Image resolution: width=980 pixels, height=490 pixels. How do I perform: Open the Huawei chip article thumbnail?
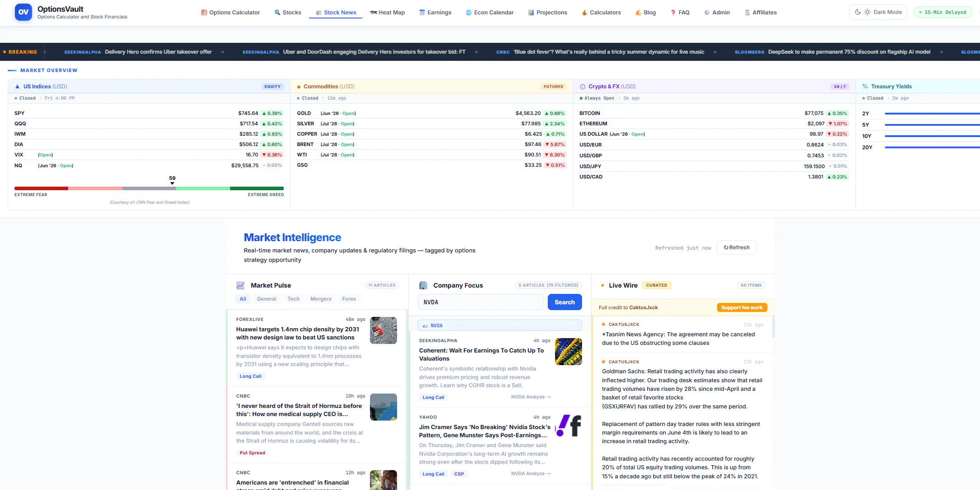pos(384,330)
